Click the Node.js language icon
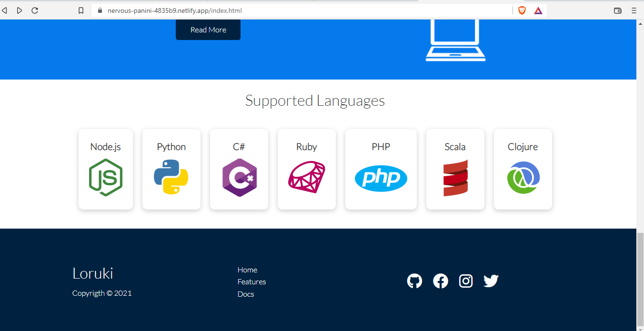The image size is (644, 331). (x=106, y=179)
